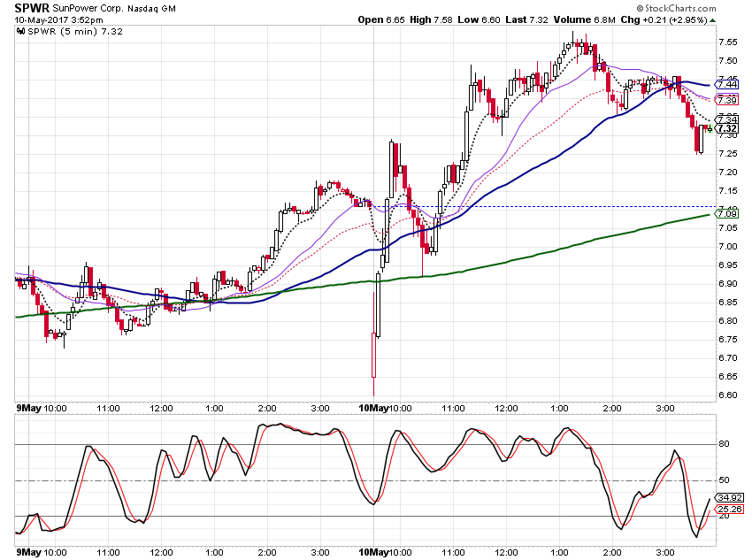Click the bold SPWR ticker symbol in the header
The image size is (752, 560).
pyautogui.click(x=32, y=8)
